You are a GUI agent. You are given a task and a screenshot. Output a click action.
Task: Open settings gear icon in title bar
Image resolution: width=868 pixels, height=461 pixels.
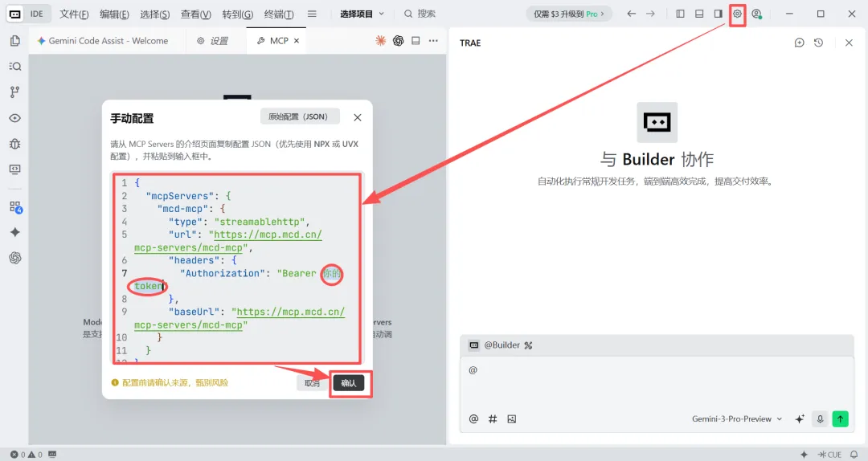[737, 14]
